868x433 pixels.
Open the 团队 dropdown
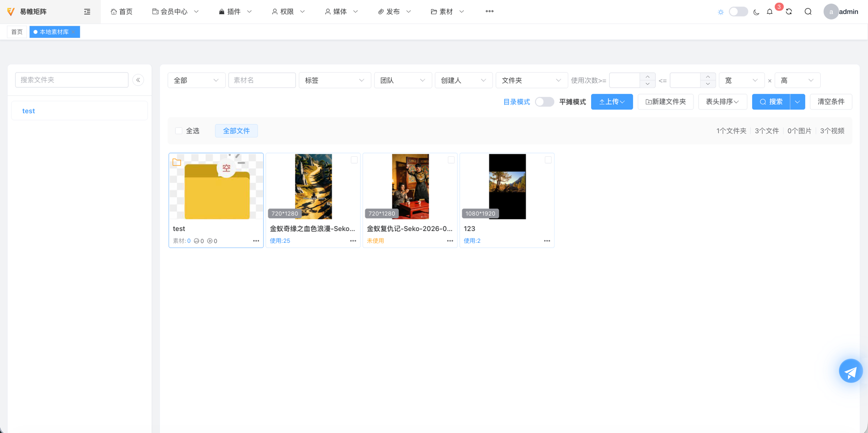[x=403, y=80]
